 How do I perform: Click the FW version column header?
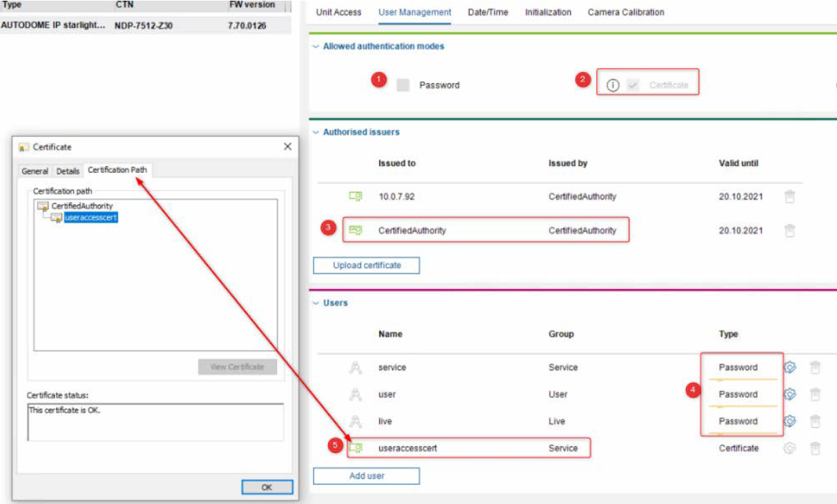[252, 5]
